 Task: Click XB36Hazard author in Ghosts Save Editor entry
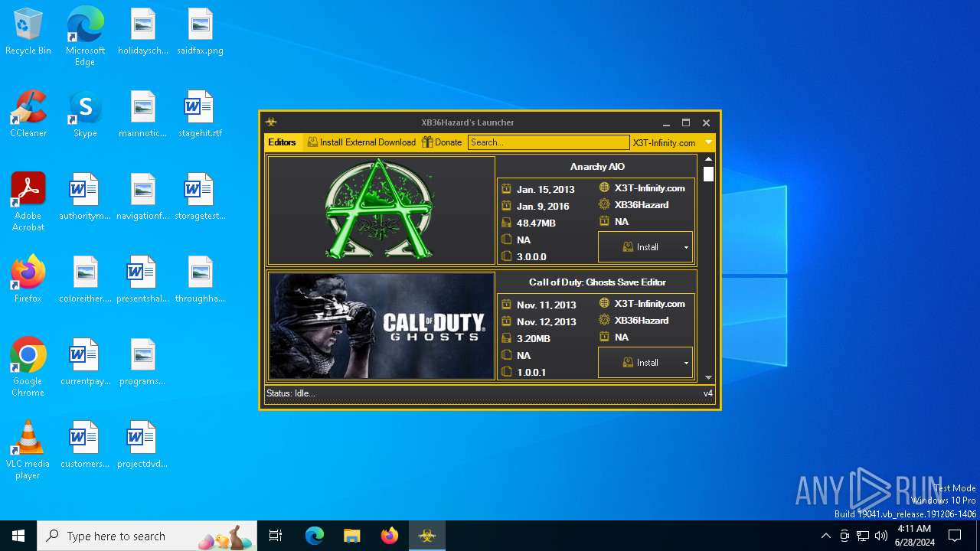click(x=642, y=321)
